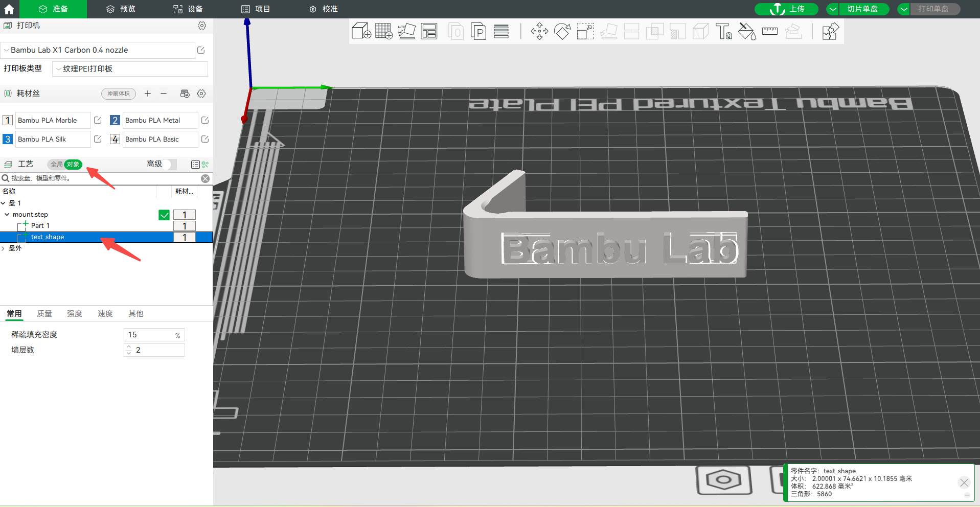Viewport: 980px width, 507px height.
Task: Select the mesh boolean tool
Action: point(654,31)
